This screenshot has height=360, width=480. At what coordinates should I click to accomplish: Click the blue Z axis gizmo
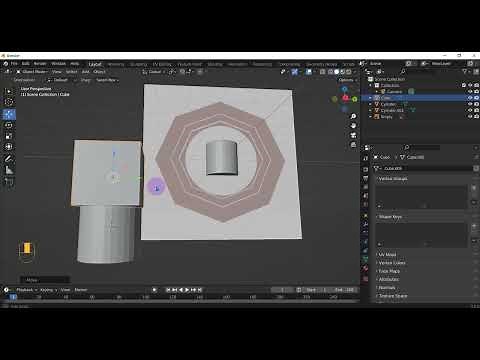point(345,89)
